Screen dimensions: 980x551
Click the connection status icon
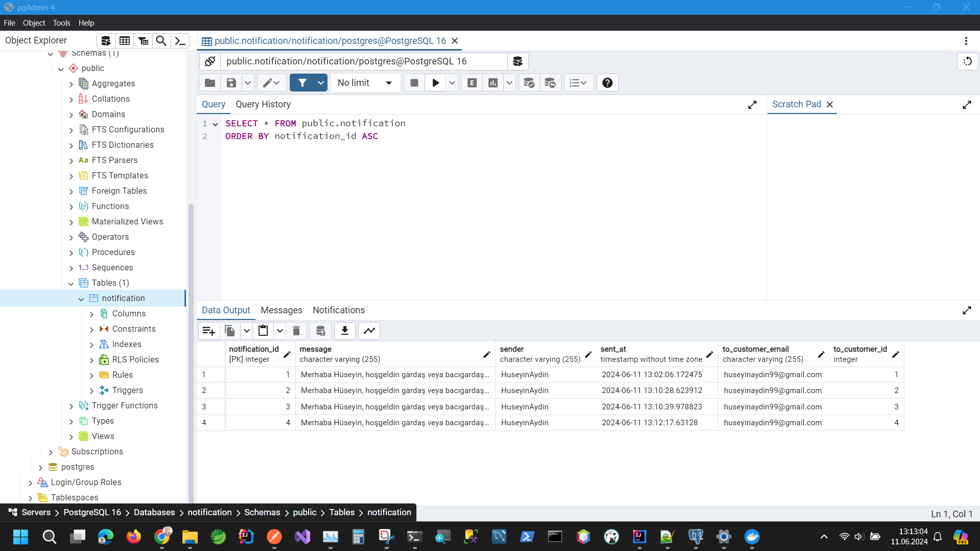tap(209, 61)
